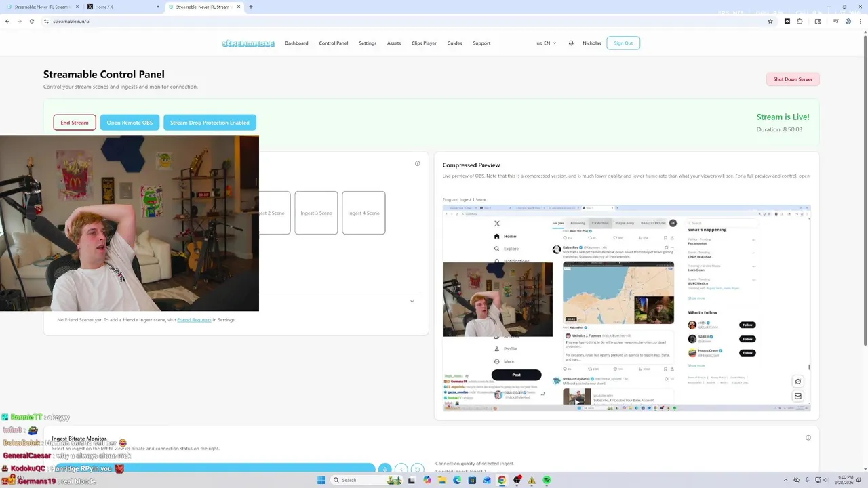Click the Open Remote OBS button
This screenshot has height=488, width=868.
130,123
